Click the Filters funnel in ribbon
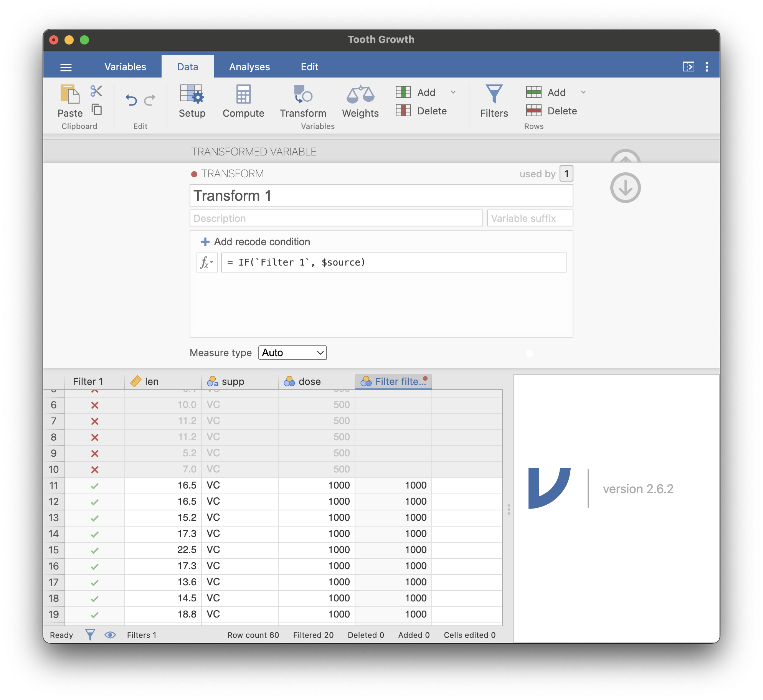 pos(494,101)
